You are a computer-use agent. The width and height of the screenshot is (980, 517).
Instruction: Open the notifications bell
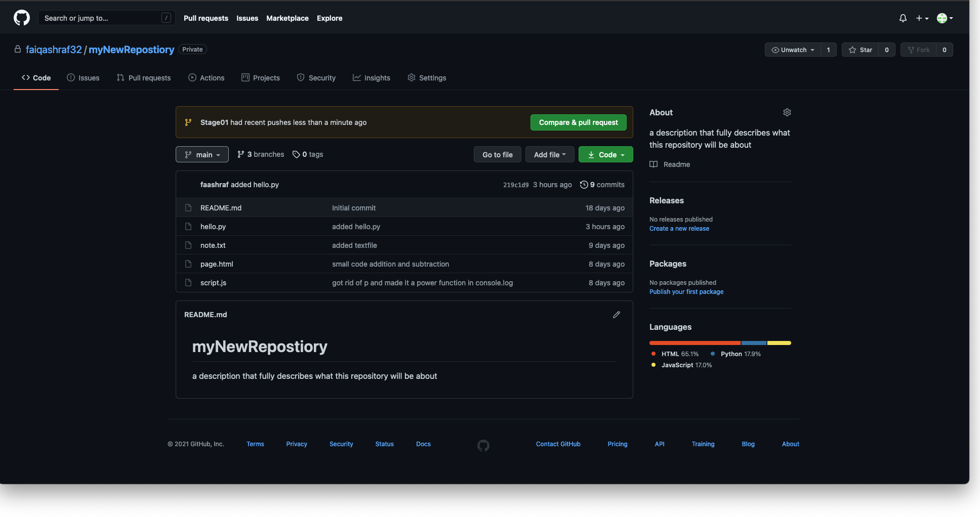pos(903,18)
